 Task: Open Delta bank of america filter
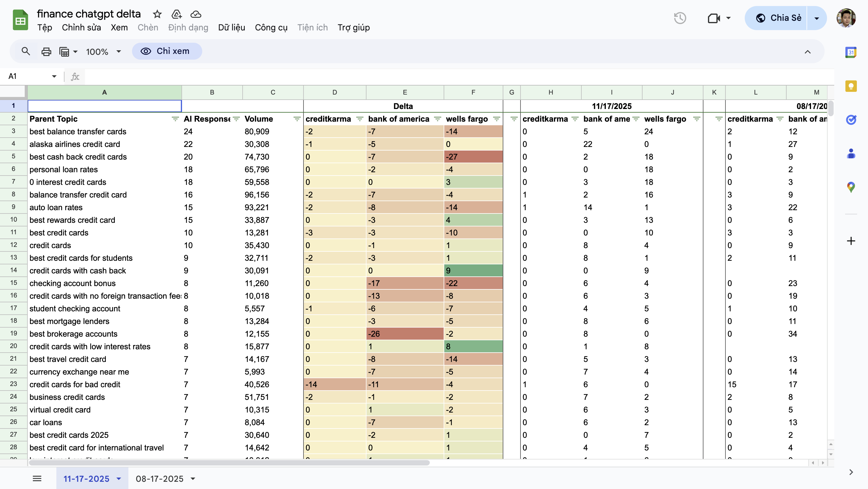click(437, 119)
